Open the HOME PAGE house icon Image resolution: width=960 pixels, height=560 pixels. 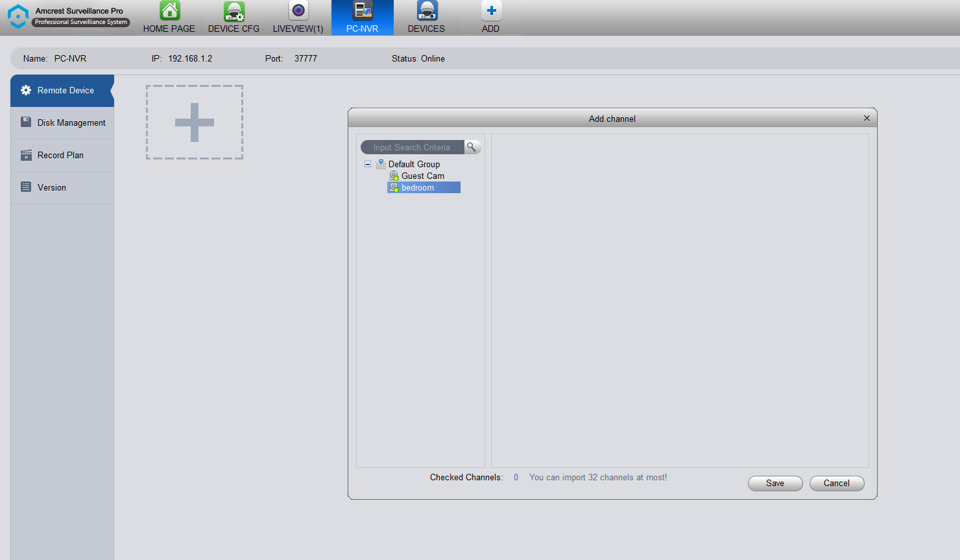(x=169, y=11)
